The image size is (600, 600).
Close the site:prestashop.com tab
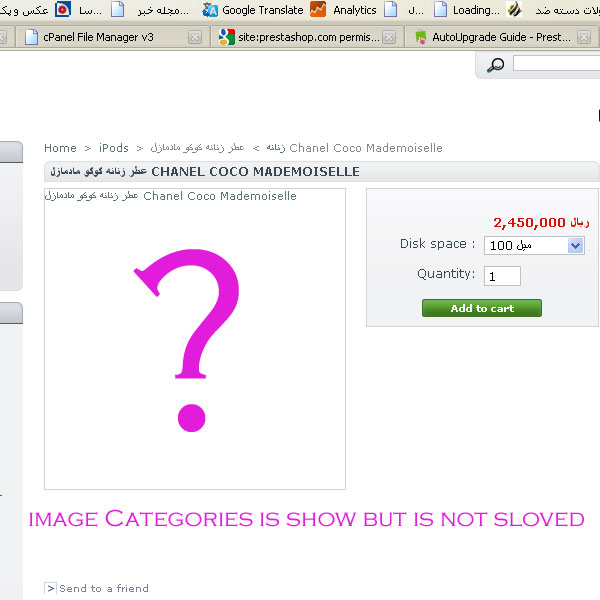389,37
